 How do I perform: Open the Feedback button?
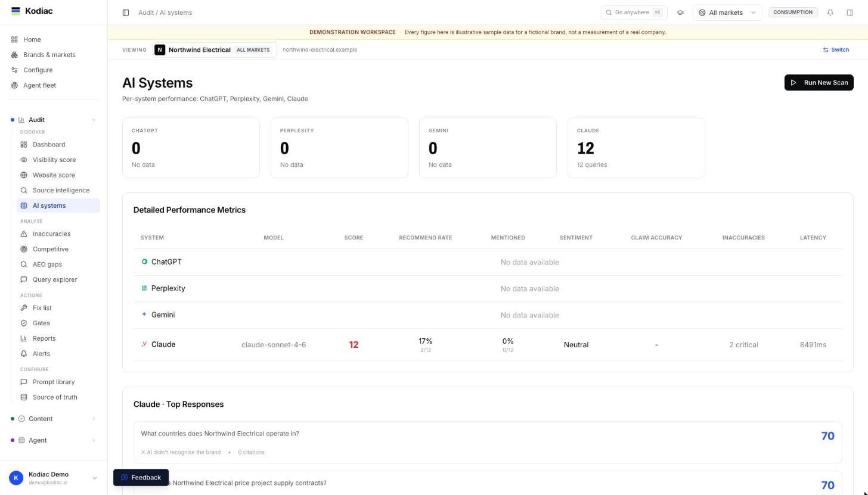coord(141,478)
